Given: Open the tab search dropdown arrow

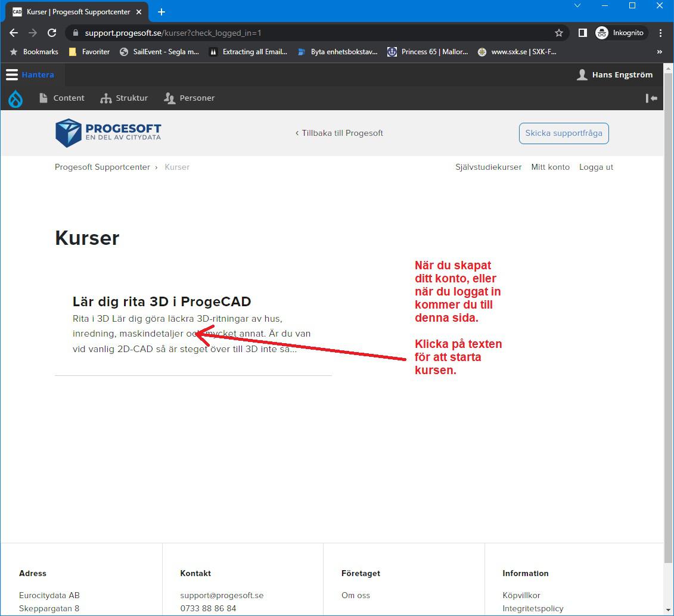Looking at the screenshot, I should click(x=577, y=5).
